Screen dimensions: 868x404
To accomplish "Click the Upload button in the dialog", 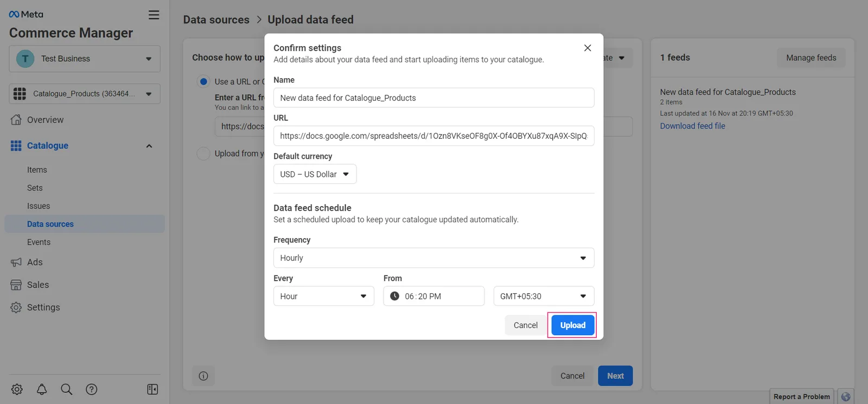I will (572, 325).
